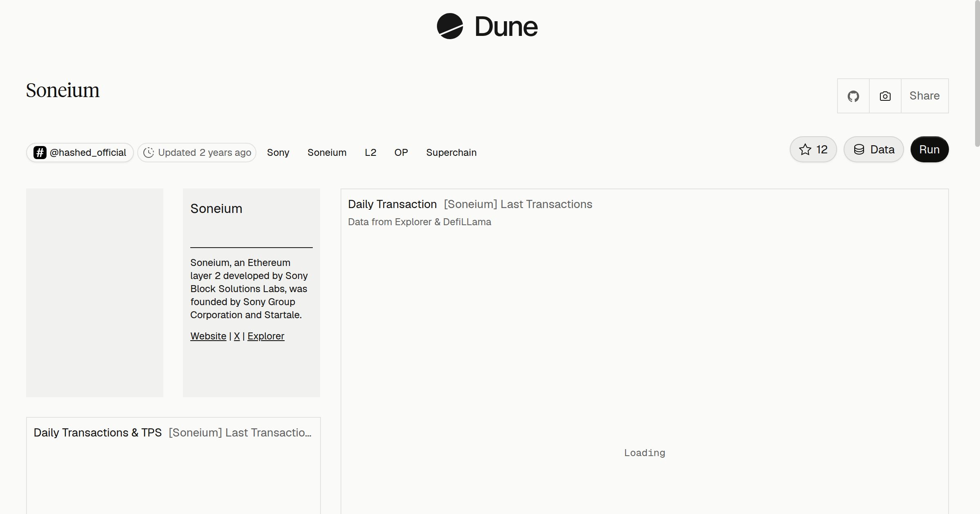
Task: Open the Daily Transaction chart title
Action: click(392, 204)
